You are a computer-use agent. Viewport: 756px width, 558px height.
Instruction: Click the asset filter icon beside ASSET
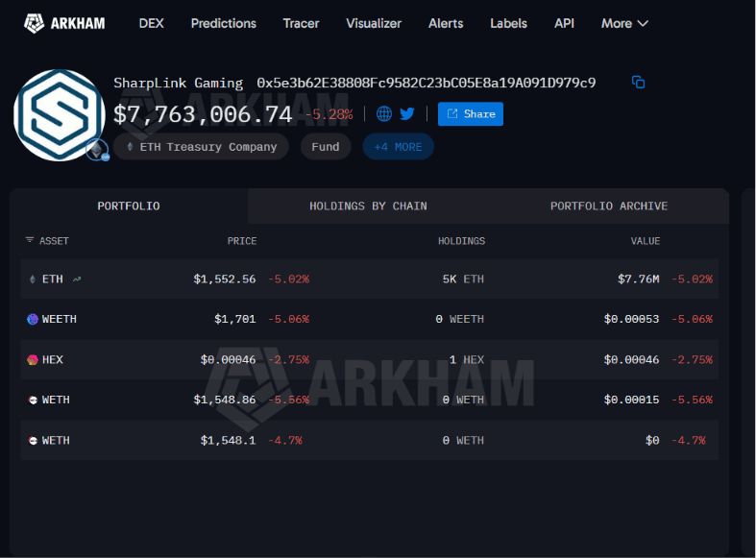coord(30,240)
